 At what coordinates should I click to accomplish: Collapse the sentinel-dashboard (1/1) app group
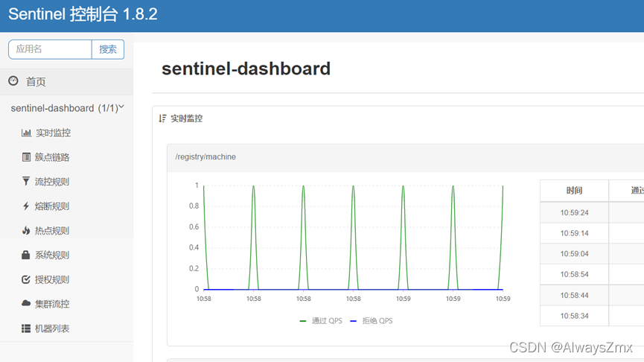[66, 108]
